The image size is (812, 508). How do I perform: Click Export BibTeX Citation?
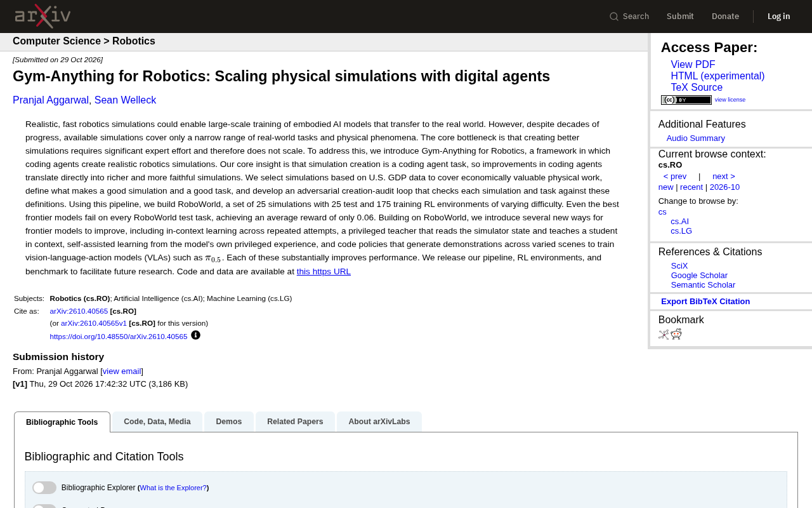(x=705, y=302)
